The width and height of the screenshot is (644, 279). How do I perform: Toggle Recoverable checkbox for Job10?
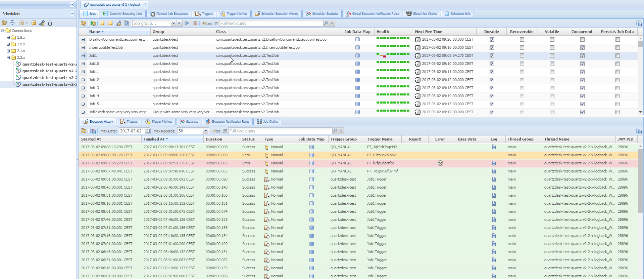pyautogui.click(x=522, y=64)
